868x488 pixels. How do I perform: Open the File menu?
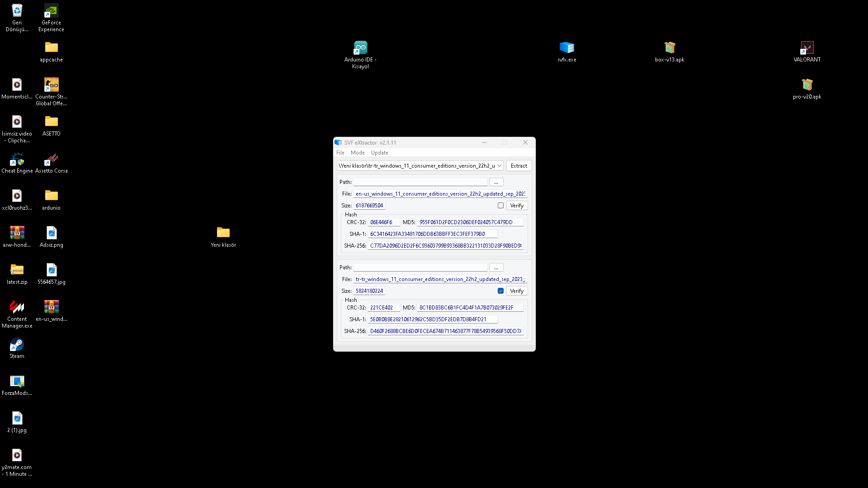(340, 153)
